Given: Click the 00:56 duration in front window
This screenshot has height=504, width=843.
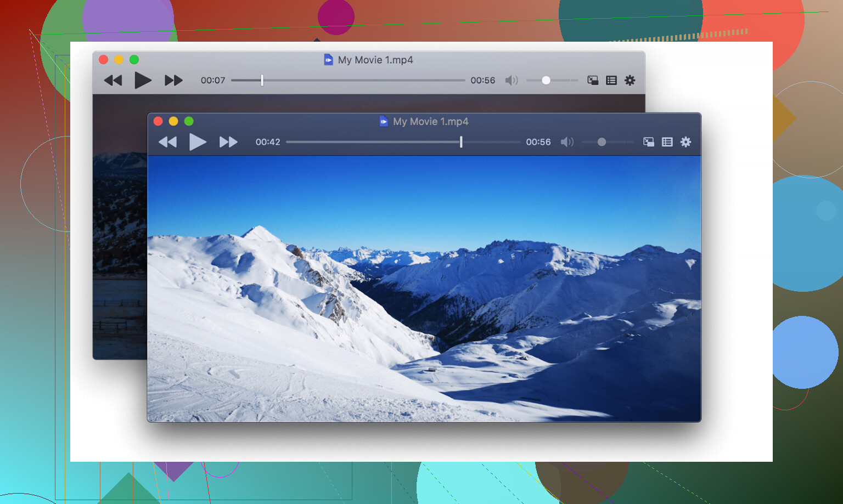Looking at the screenshot, I should click(x=538, y=142).
